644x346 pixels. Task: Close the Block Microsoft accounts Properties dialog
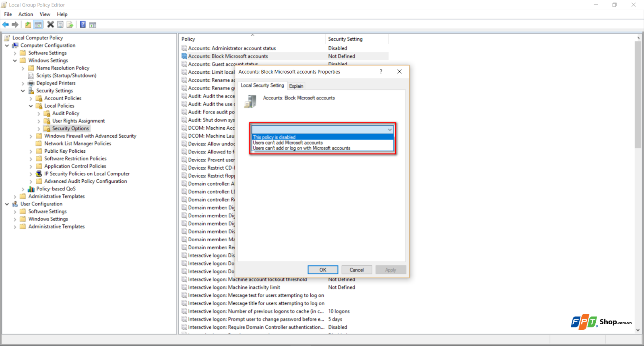(399, 72)
